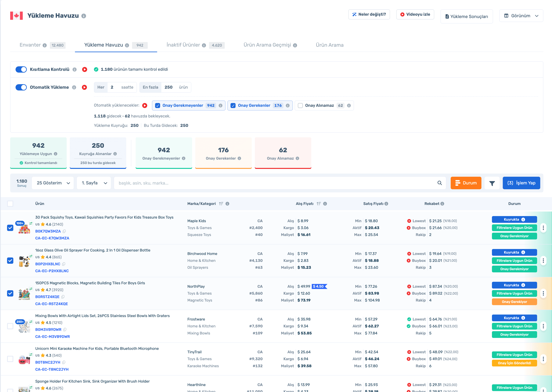Click the search magnifier icon
The image size is (552, 392).
click(x=440, y=183)
